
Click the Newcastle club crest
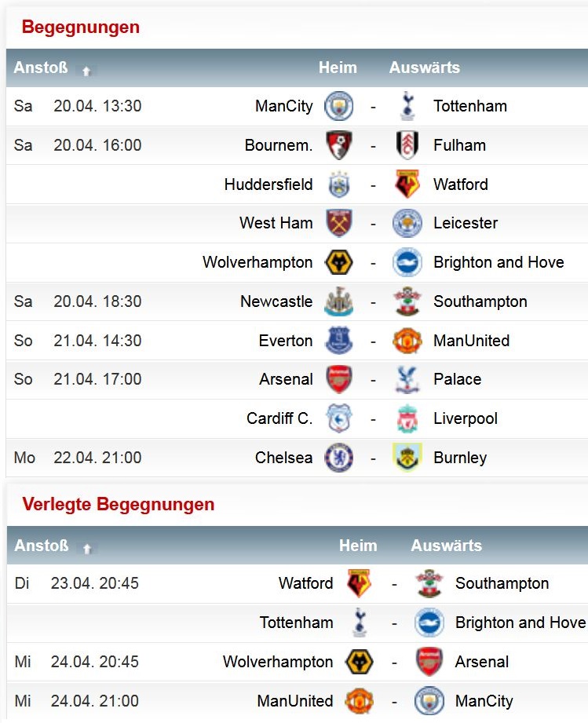338,301
